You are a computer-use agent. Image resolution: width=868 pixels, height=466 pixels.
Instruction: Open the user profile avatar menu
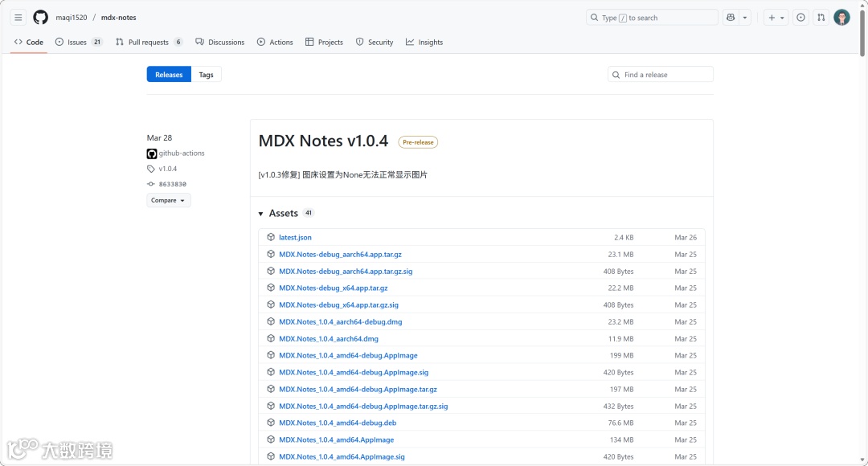[x=842, y=18]
